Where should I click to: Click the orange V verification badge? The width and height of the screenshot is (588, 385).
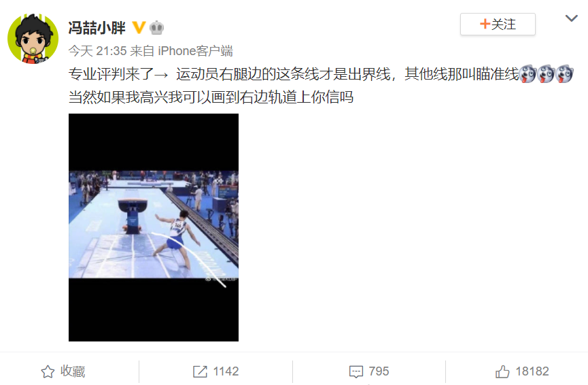pos(139,27)
